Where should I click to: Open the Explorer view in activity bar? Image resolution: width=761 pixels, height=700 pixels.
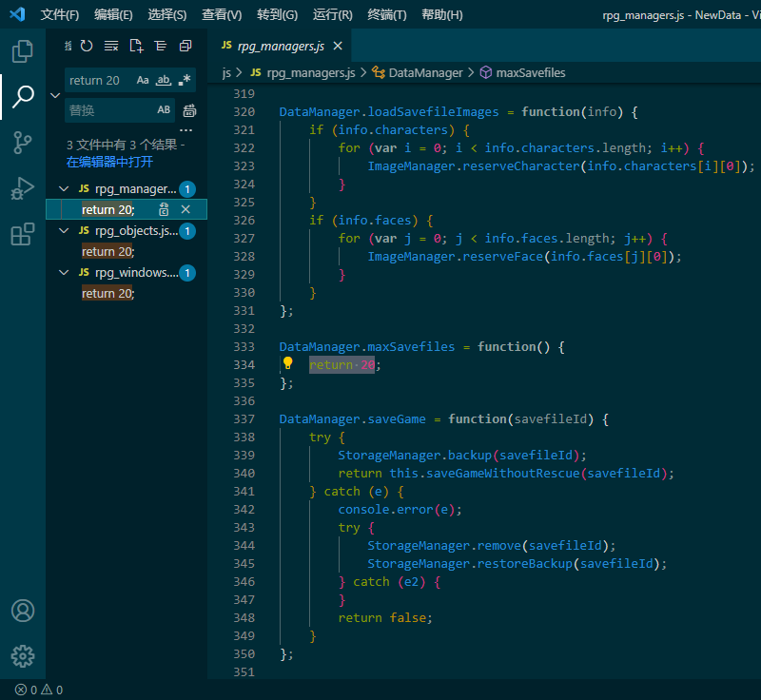22,51
